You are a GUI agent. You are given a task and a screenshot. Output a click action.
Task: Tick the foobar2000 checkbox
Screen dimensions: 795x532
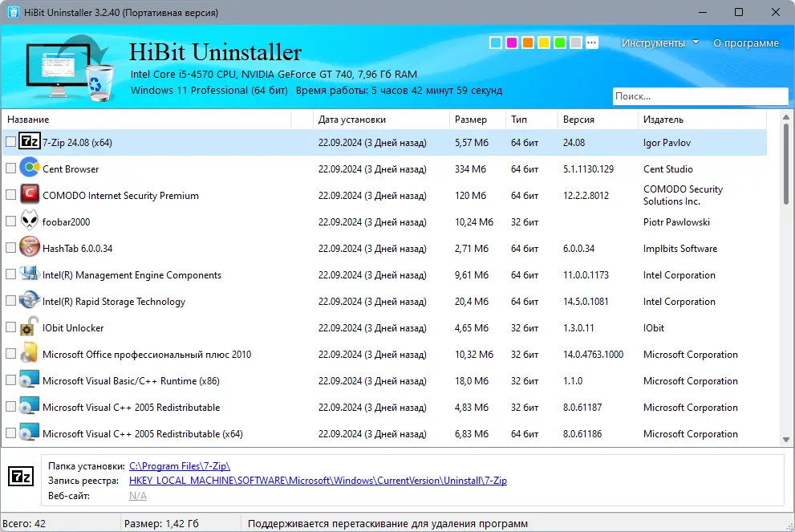[x=10, y=221]
